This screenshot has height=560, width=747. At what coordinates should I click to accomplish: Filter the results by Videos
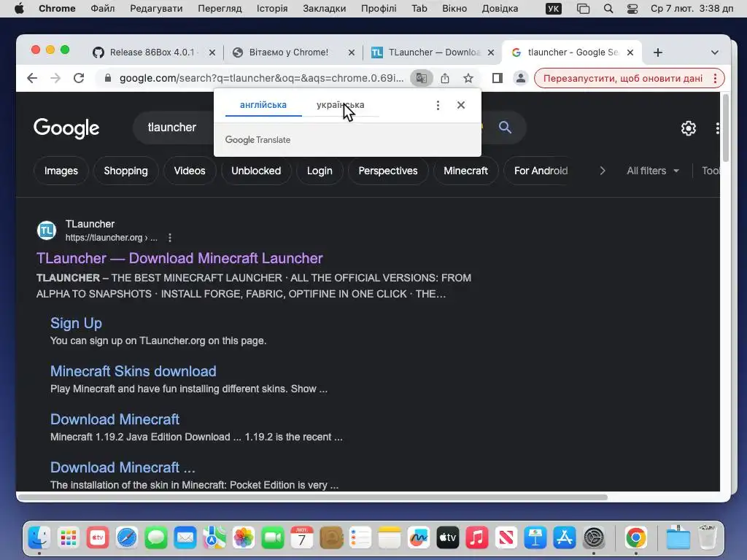click(x=190, y=171)
